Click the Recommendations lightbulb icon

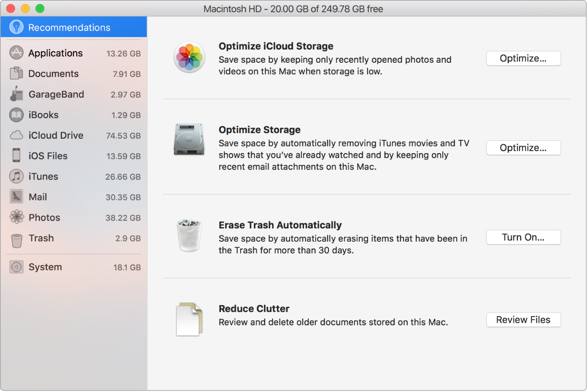[16, 27]
